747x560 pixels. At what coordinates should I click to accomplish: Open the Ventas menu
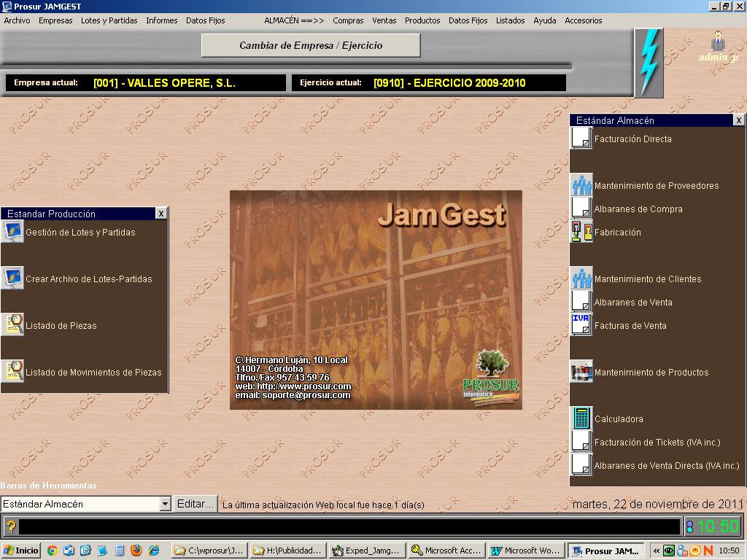point(384,20)
